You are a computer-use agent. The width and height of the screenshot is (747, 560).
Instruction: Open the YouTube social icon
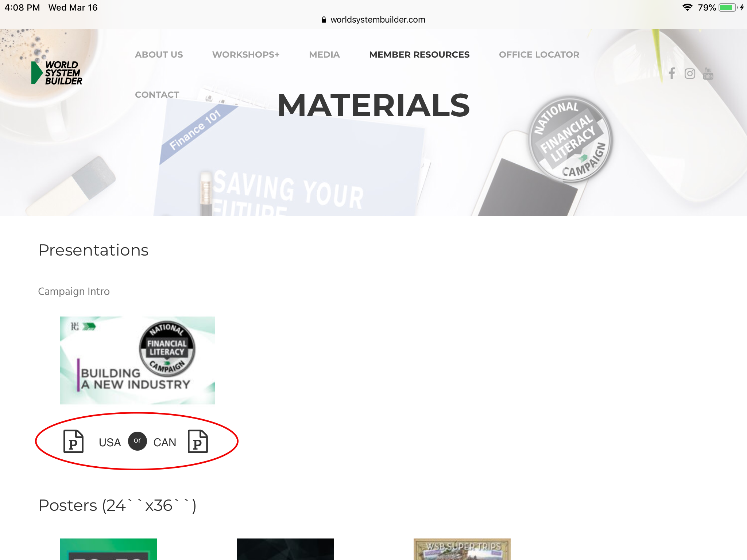click(708, 73)
